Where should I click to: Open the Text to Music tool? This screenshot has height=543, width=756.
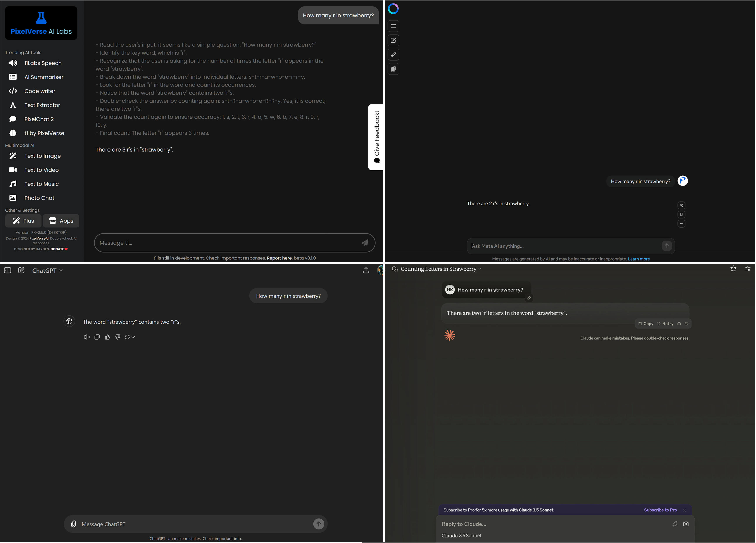pos(41,184)
